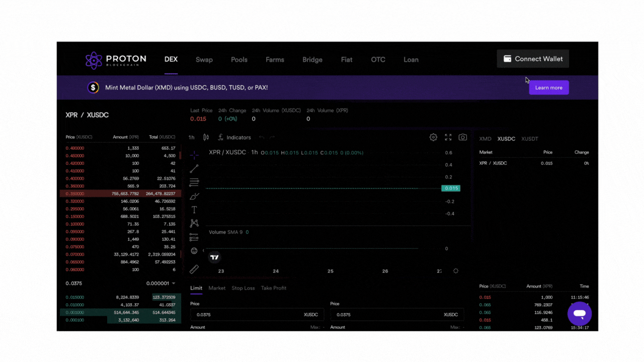Viewport: 644px width, 362px height.
Task: Switch to the Market order tab
Action: pos(217,288)
